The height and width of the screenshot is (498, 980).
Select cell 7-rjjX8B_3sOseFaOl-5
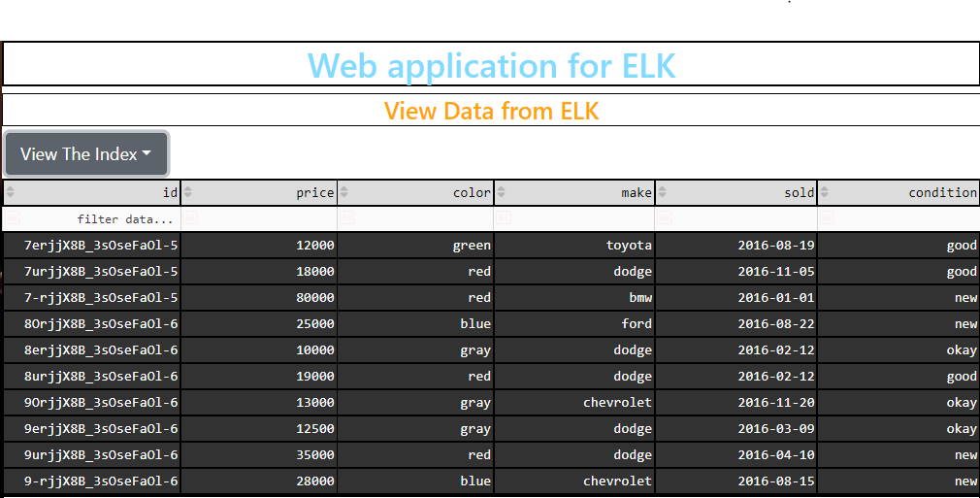92,298
